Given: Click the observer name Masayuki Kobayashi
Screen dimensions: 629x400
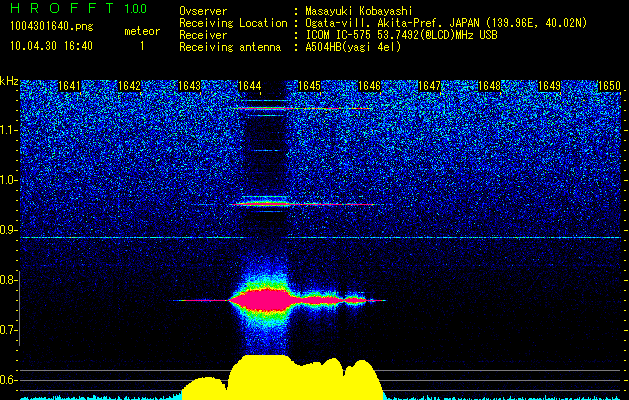Looking at the screenshot, I should [359, 12].
